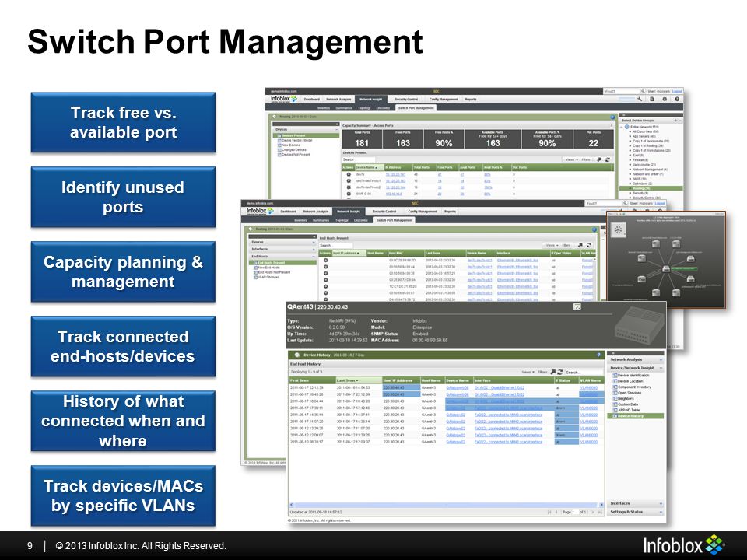Expand Interfaces section in middle window sidebar
Viewport: 747px width, 560px height.
[314, 250]
